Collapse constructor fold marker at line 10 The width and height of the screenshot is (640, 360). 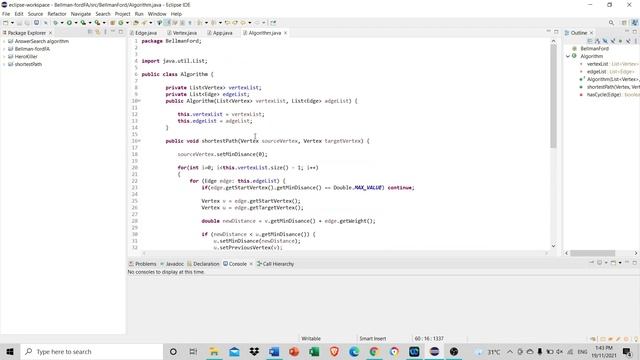click(x=139, y=101)
